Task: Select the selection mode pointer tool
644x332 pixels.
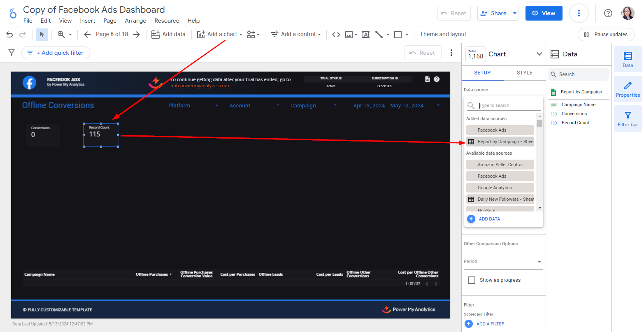Action: [42, 35]
